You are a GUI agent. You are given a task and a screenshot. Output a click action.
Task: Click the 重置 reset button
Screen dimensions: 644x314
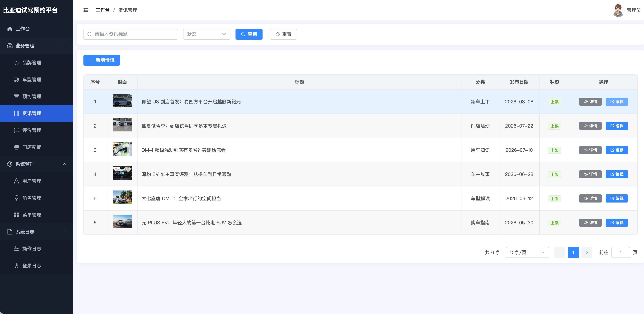point(283,34)
